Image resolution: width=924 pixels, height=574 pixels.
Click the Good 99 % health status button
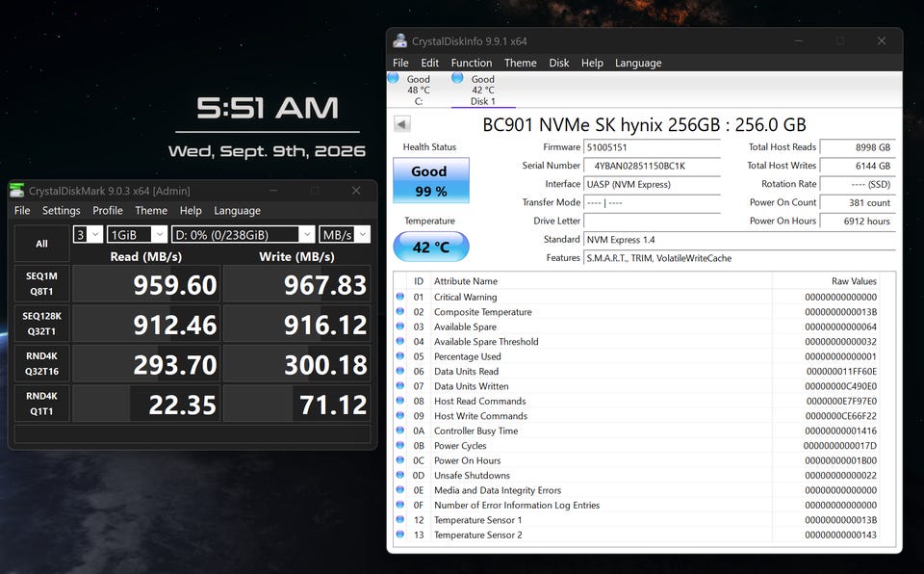[431, 180]
